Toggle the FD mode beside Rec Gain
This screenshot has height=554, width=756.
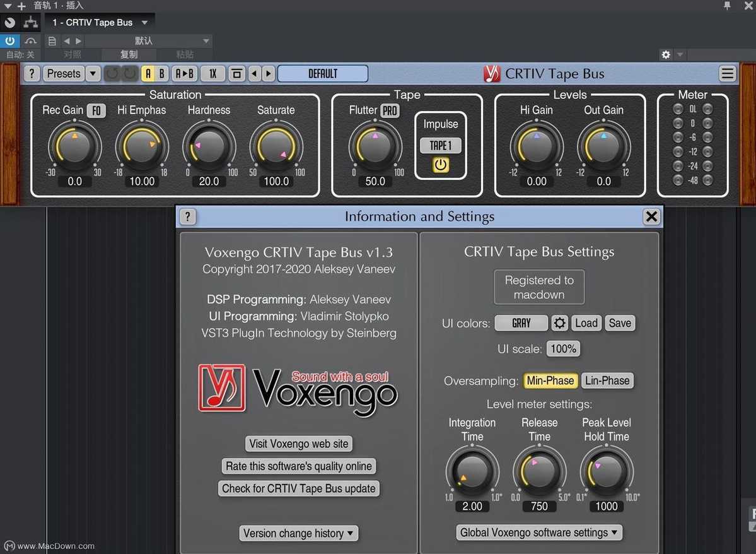pyautogui.click(x=96, y=110)
